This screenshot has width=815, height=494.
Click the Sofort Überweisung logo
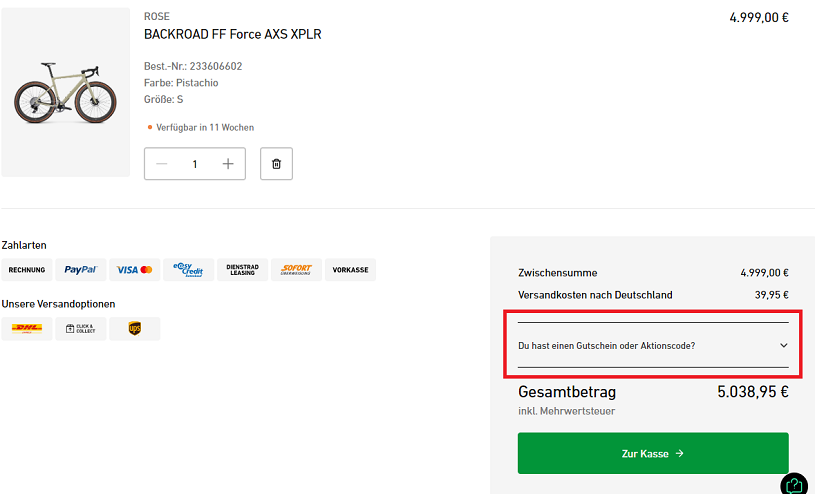[x=296, y=270]
